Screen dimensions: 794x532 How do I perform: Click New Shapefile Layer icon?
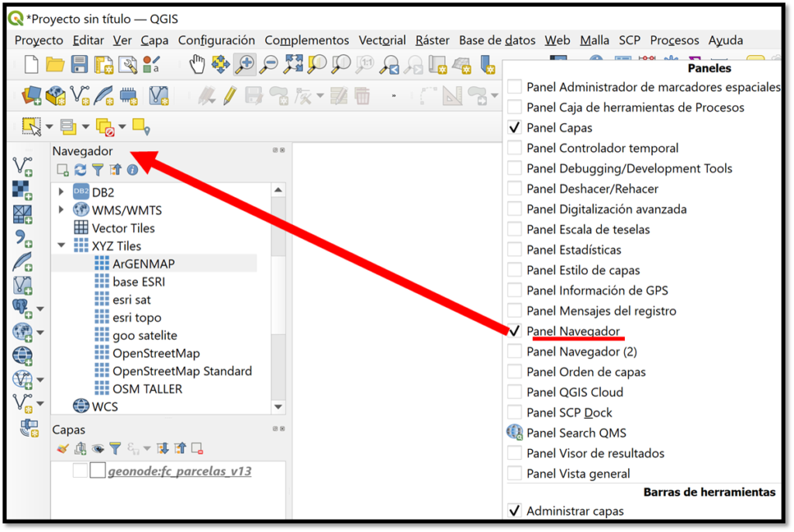(x=80, y=95)
